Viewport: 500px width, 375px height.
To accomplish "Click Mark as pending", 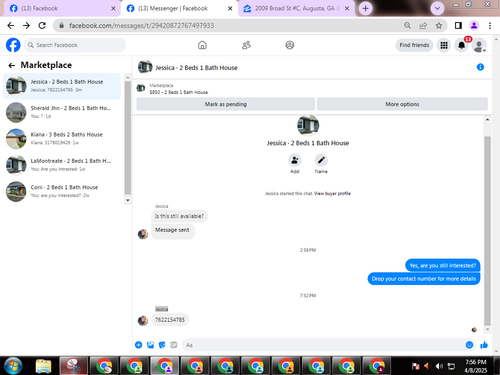I will tap(225, 104).
